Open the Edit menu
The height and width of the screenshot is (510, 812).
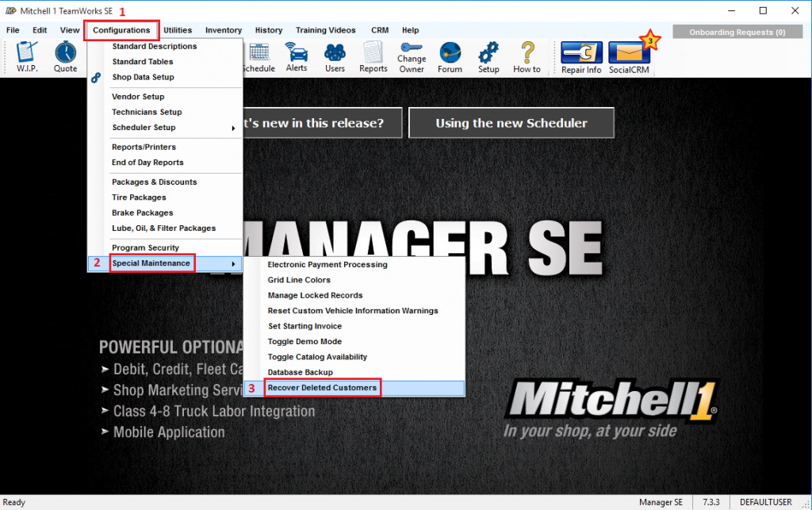(40, 30)
